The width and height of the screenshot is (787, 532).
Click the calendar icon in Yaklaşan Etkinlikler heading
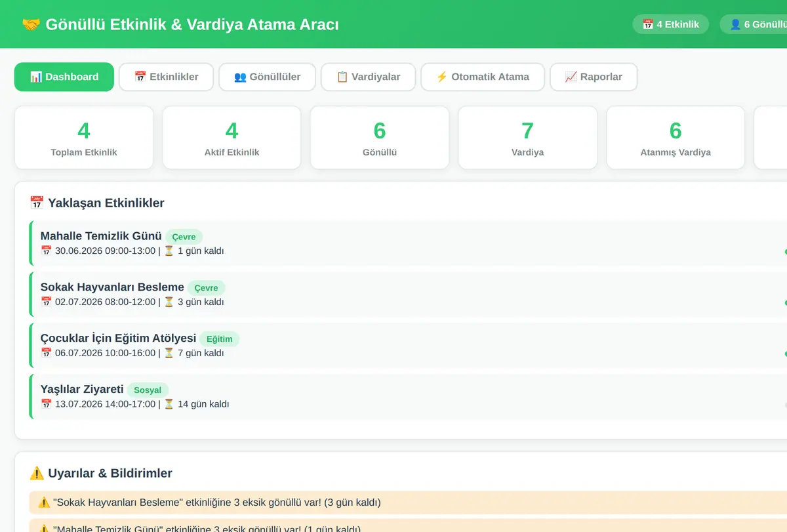point(37,203)
